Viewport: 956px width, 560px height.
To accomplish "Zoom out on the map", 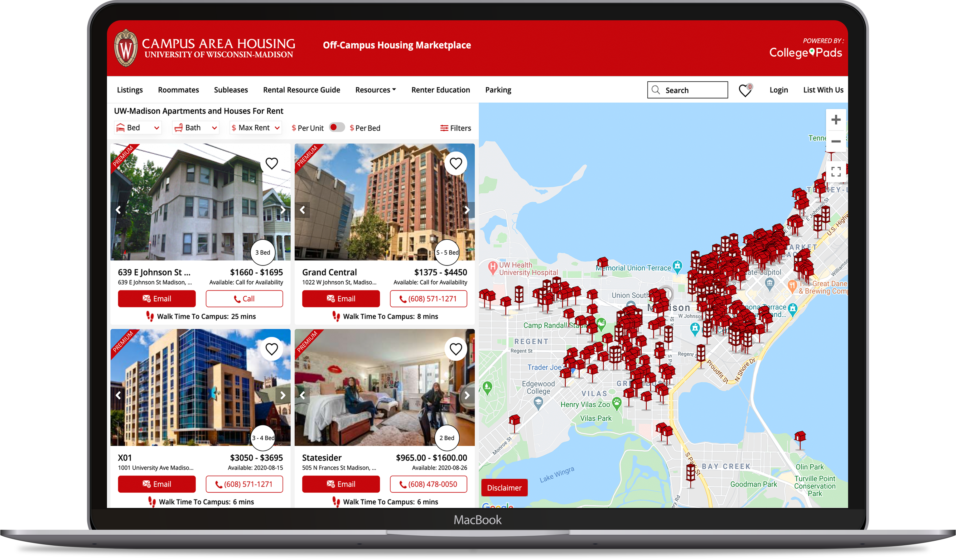I will (836, 141).
